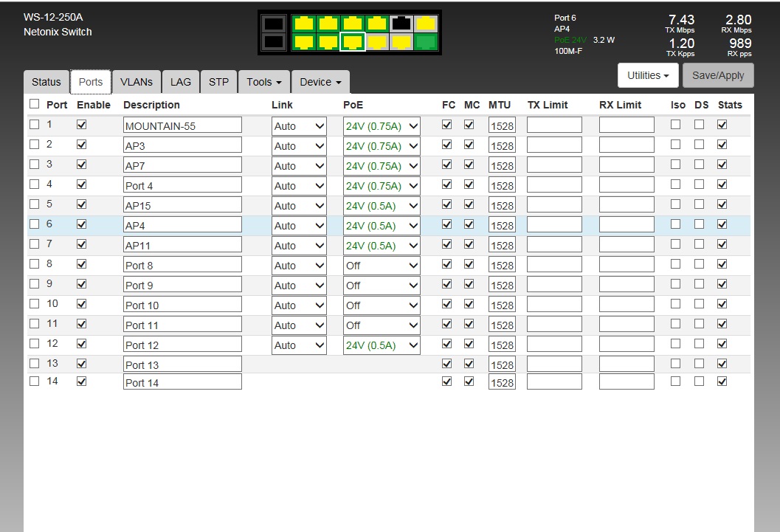Check the Iso box for AP3 row
The width and height of the screenshot is (780, 532).
675,145
